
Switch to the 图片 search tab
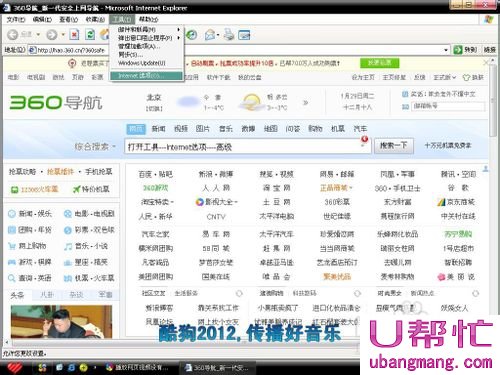click(x=203, y=129)
